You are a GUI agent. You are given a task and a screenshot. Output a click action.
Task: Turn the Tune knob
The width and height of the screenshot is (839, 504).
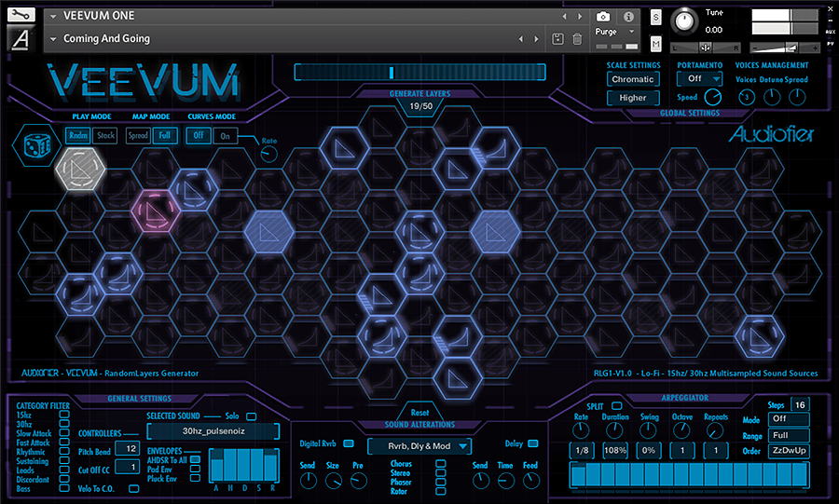coord(684,21)
